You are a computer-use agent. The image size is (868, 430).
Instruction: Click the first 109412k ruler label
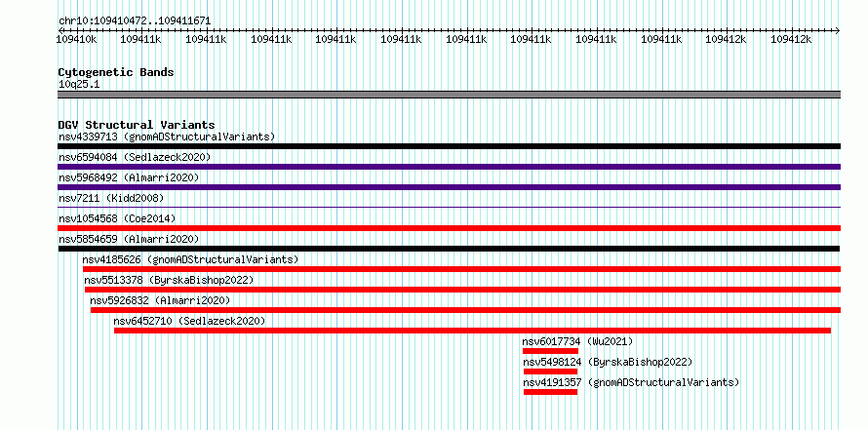click(726, 39)
